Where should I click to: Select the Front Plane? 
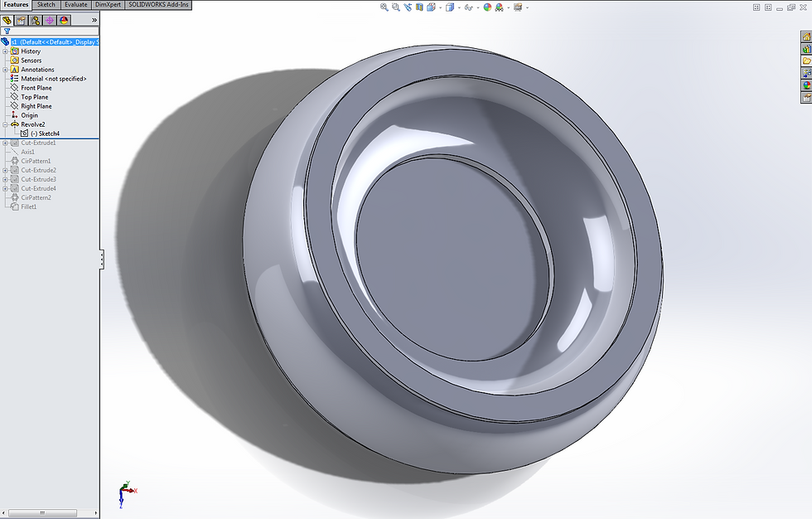tap(36, 88)
